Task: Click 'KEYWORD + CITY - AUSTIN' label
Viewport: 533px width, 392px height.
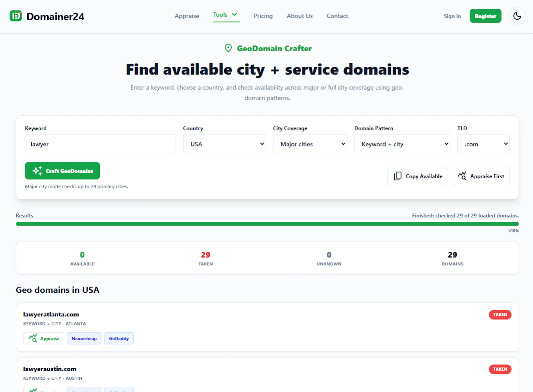Action: (x=53, y=378)
